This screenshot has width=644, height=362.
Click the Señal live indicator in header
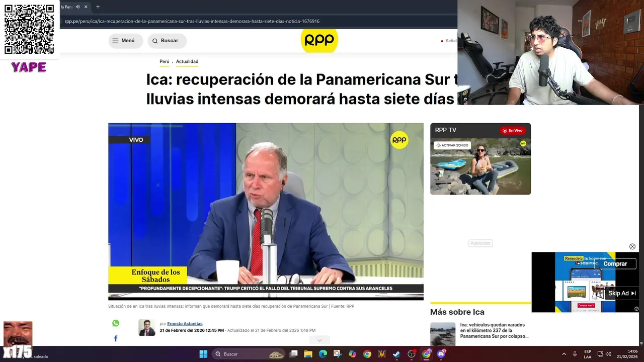point(449,41)
